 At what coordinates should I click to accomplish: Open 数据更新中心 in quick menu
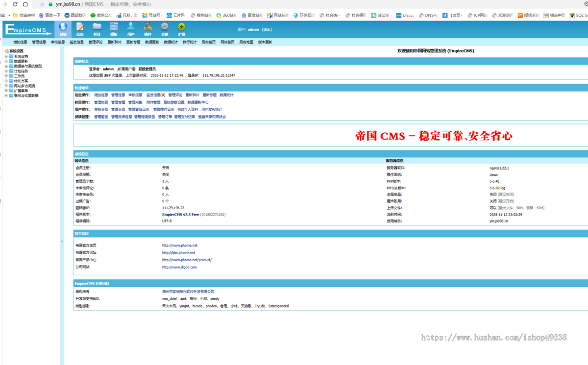pyautogui.click(x=198, y=102)
